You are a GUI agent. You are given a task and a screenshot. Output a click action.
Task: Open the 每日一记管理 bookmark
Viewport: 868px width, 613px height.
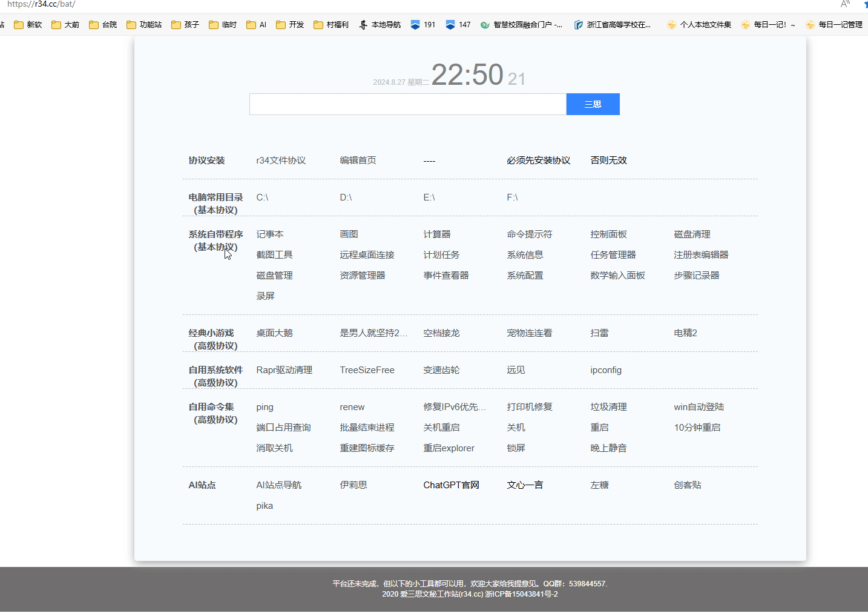[x=834, y=25]
